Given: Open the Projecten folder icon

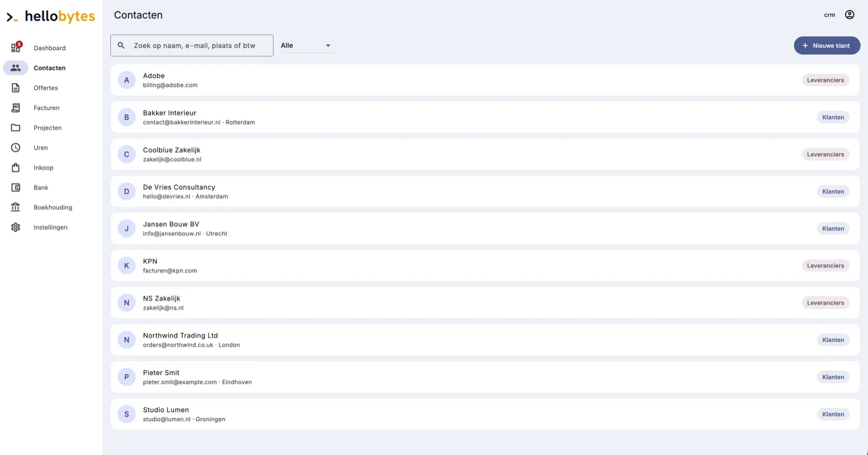Looking at the screenshot, I should pos(15,128).
